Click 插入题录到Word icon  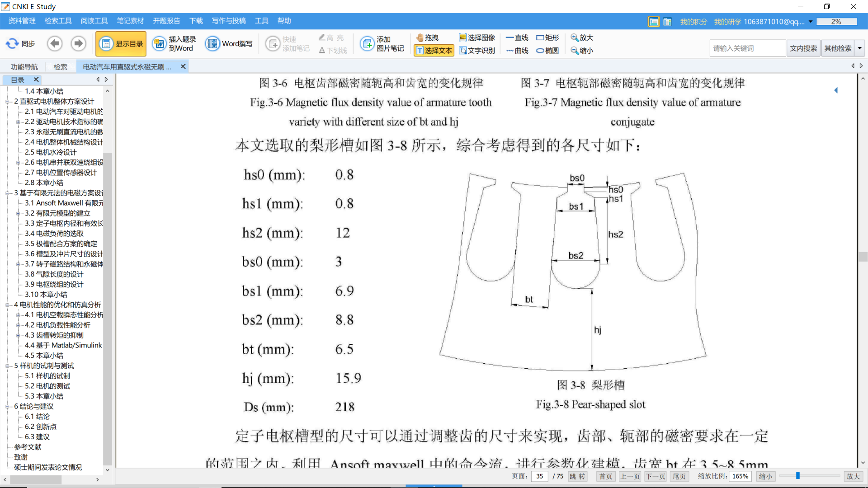(x=159, y=44)
